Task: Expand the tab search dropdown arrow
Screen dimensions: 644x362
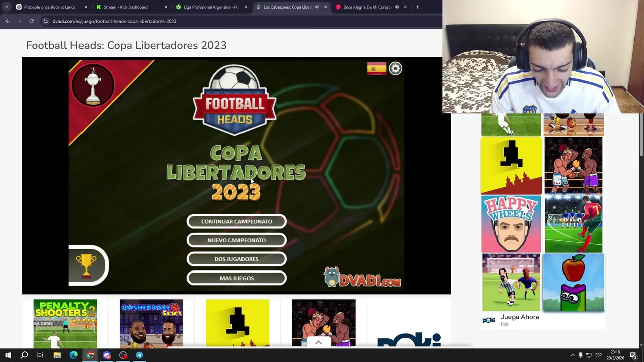Action: (7, 7)
